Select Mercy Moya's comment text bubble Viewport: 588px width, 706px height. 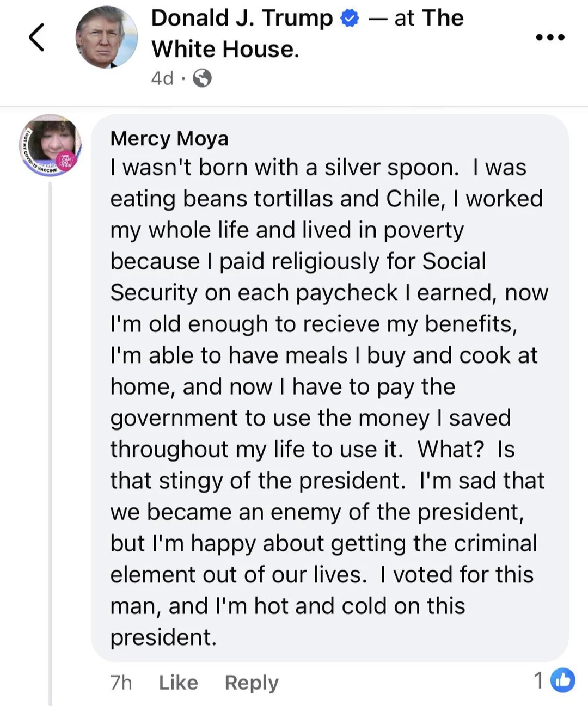point(329,388)
